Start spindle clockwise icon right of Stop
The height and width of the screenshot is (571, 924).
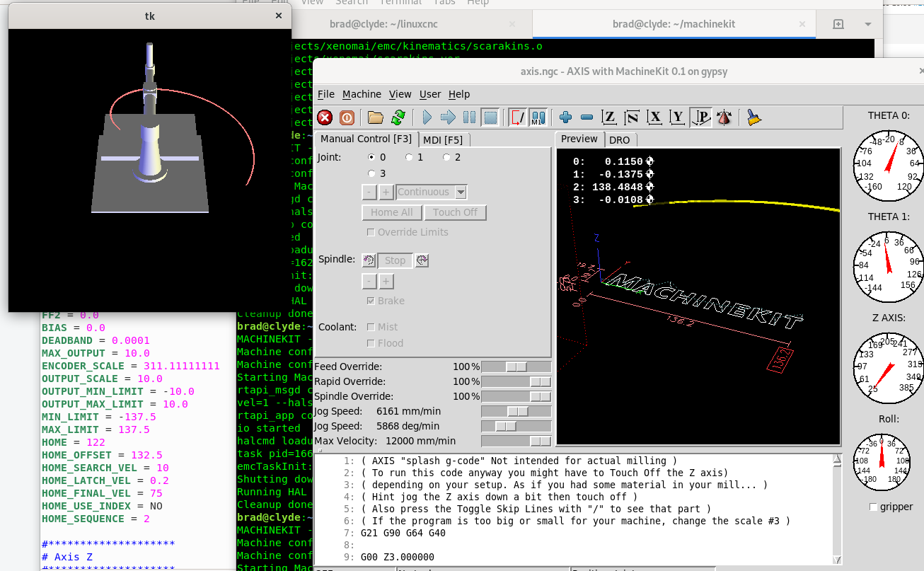422,260
